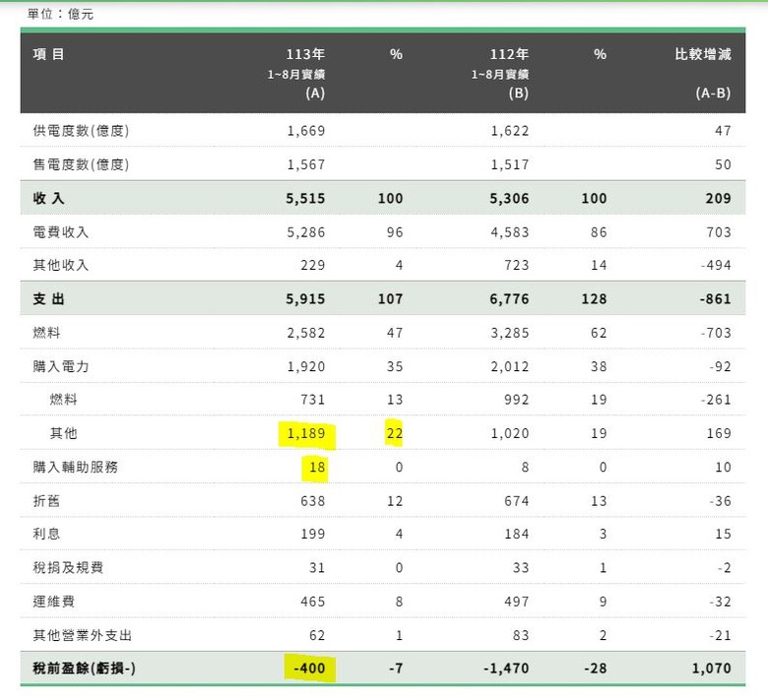Select 電費收入 value 5,286
This screenshot has width=768, height=700.
pos(306,232)
